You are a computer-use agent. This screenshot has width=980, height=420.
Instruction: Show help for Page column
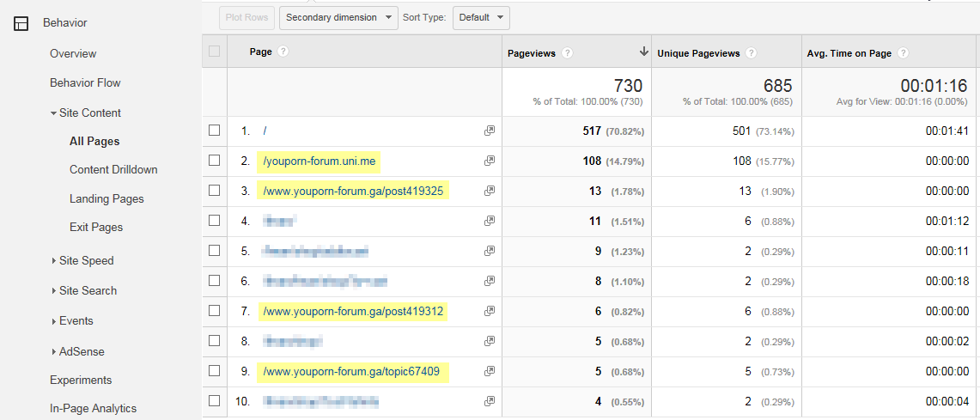pyautogui.click(x=283, y=52)
